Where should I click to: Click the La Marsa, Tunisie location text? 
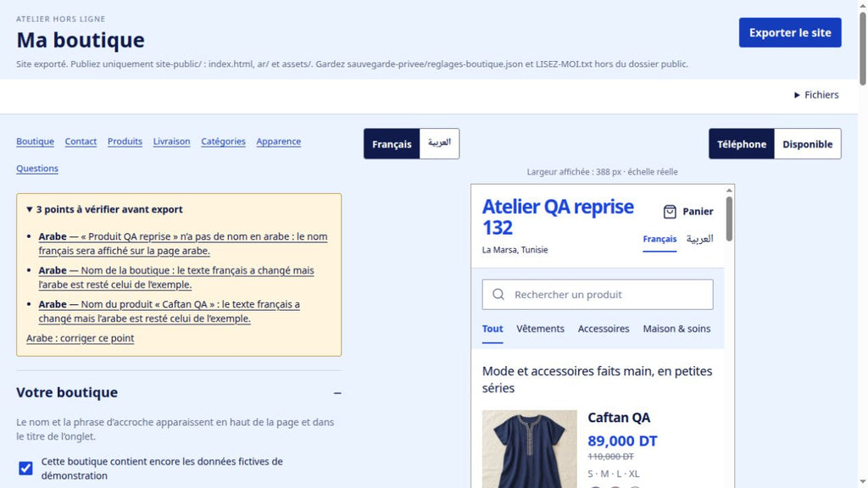515,250
